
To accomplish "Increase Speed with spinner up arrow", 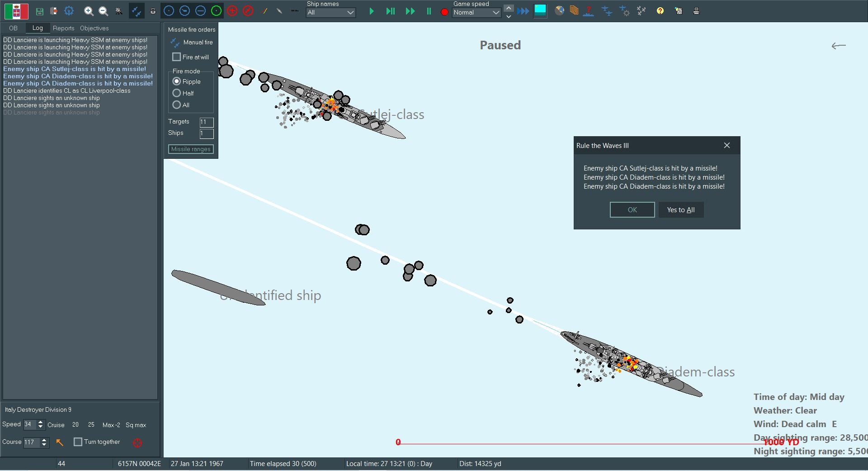I will point(41,422).
